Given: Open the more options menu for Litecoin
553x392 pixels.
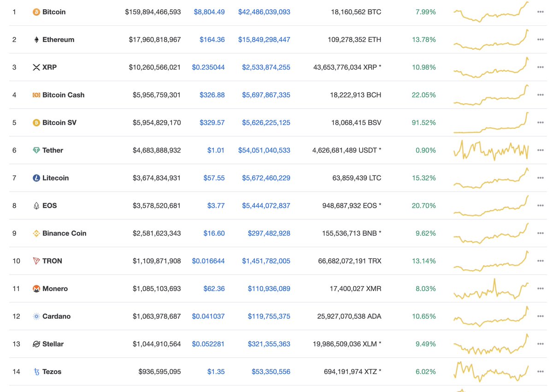Looking at the screenshot, I should click(x=541, y=178).
